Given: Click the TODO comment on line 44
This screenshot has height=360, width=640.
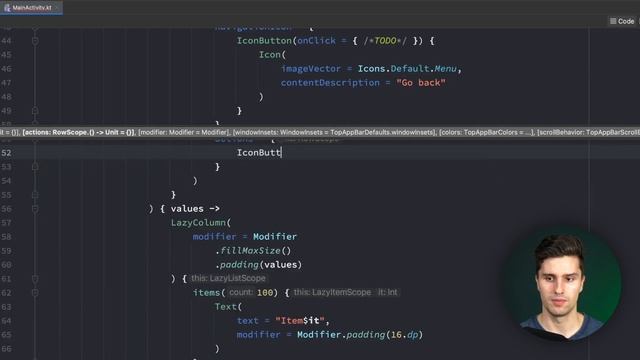Looking at the screenshot, I should click(x=385, y=41).
